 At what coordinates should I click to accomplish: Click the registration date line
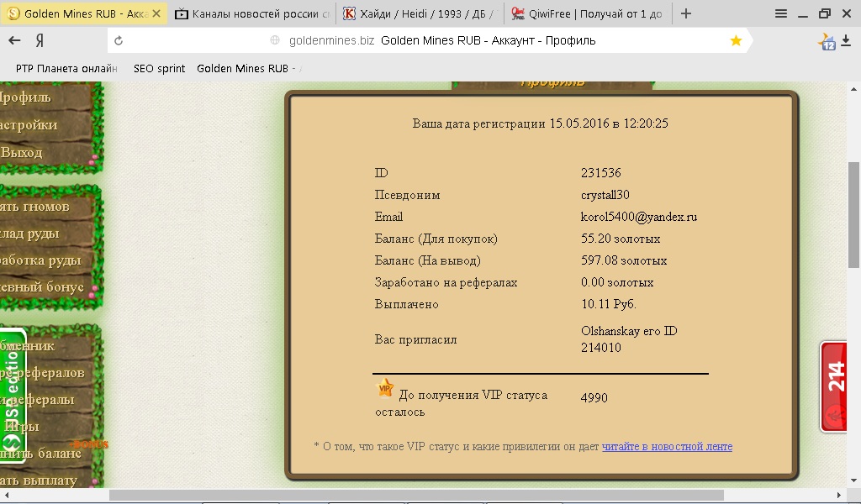[540, 123]
